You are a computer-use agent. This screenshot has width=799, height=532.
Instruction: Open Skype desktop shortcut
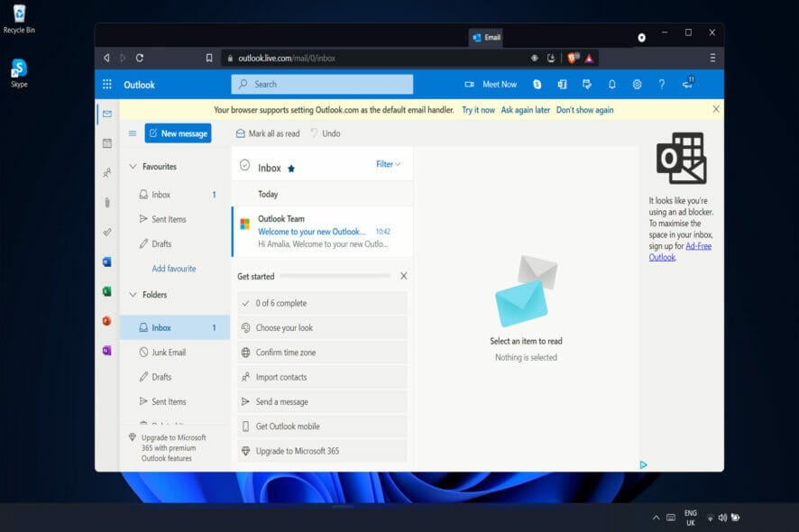[19, 73]
